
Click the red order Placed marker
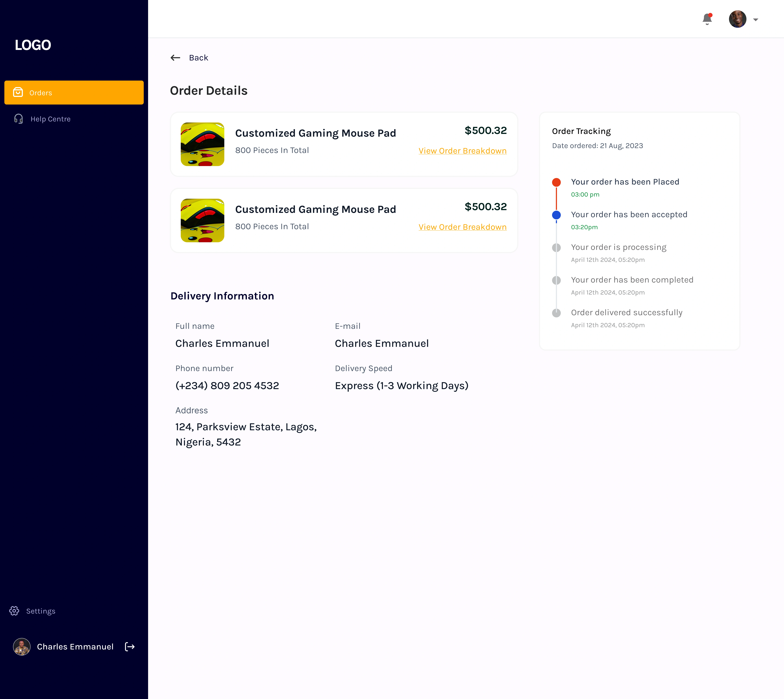(x=556, y=182)
